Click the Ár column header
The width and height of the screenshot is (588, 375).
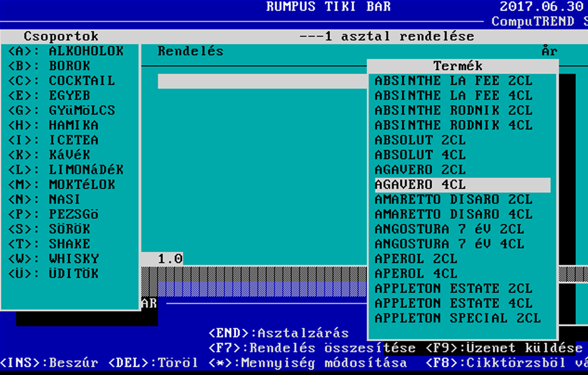pos(549,51)
